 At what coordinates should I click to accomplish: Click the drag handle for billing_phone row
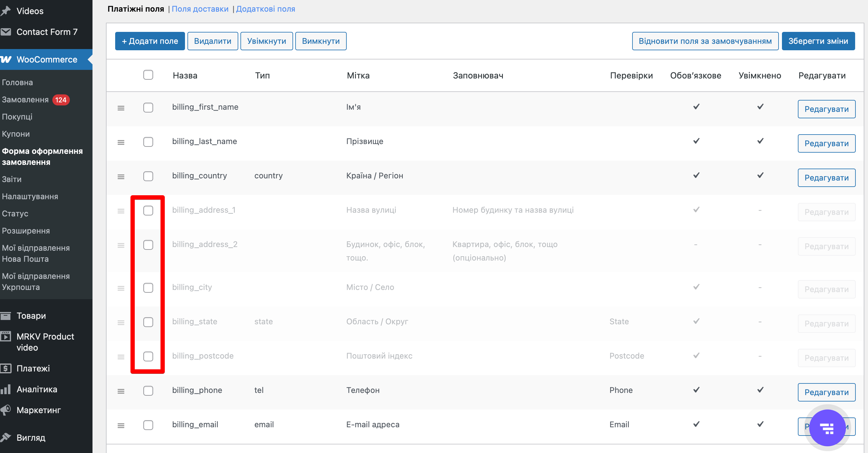click(x=121, y=391)
